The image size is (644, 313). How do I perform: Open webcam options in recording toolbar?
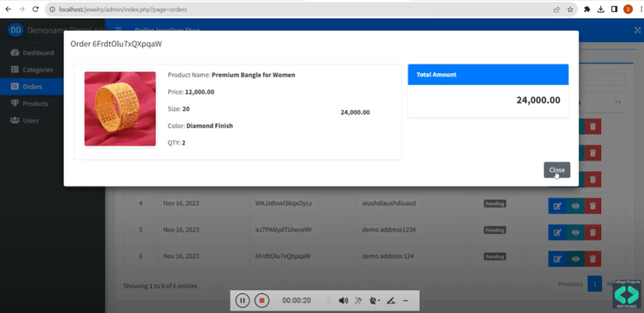(374, 300)
